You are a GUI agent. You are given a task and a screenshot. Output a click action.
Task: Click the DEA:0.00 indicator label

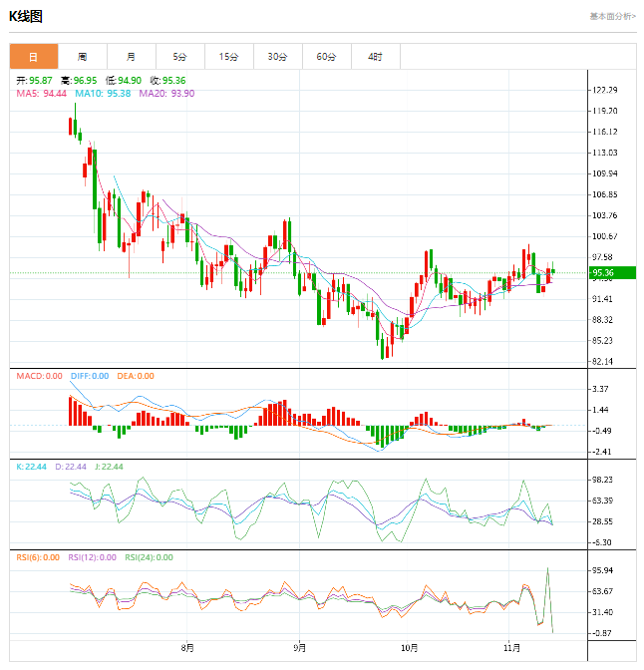click(136, 376)
